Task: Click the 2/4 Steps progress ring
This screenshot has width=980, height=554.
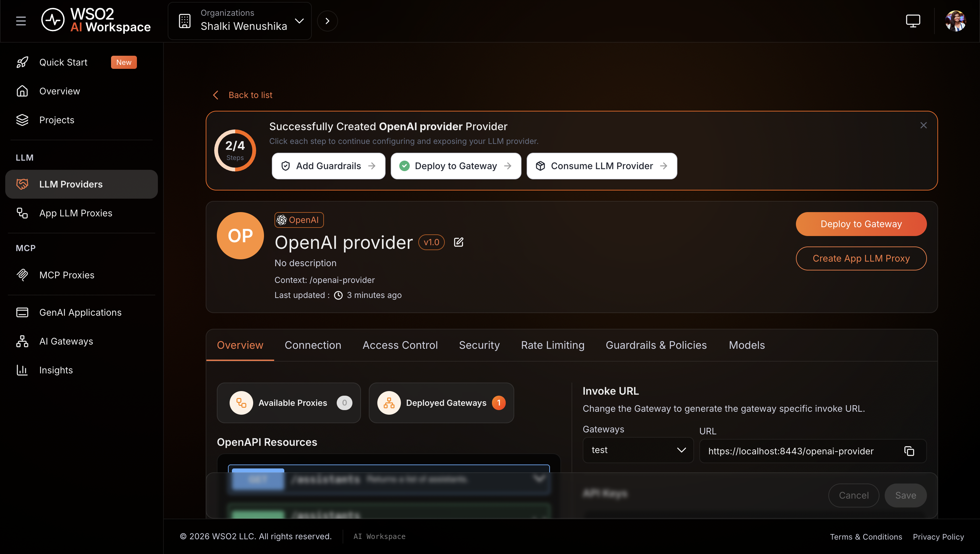Action: click(x=235, y=150)
